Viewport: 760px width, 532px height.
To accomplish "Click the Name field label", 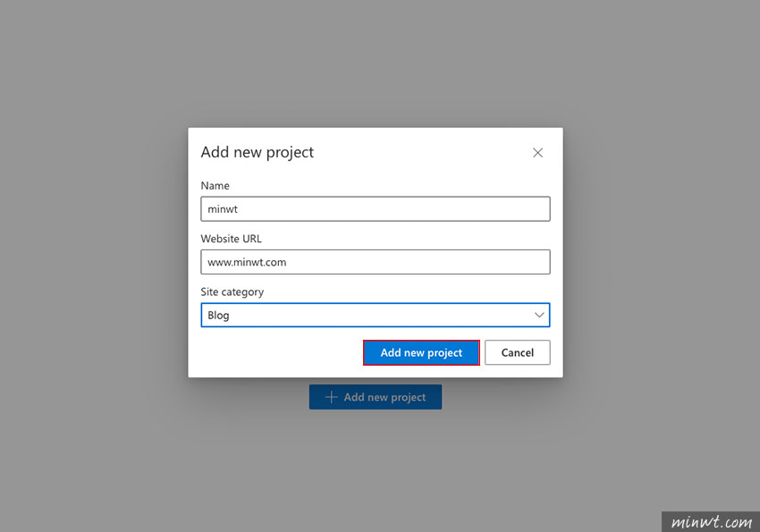I will 215,186.
